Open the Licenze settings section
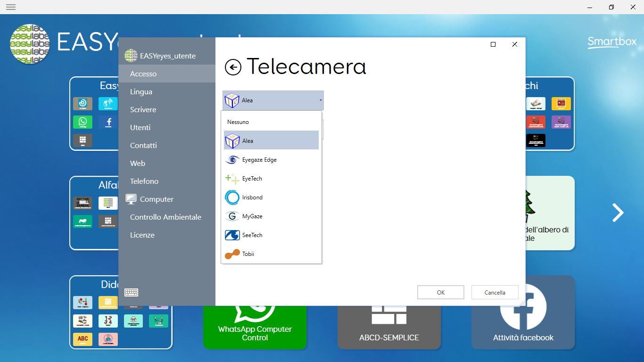The width and height of the screenshot is (644, 362). (x=167, y=235)
